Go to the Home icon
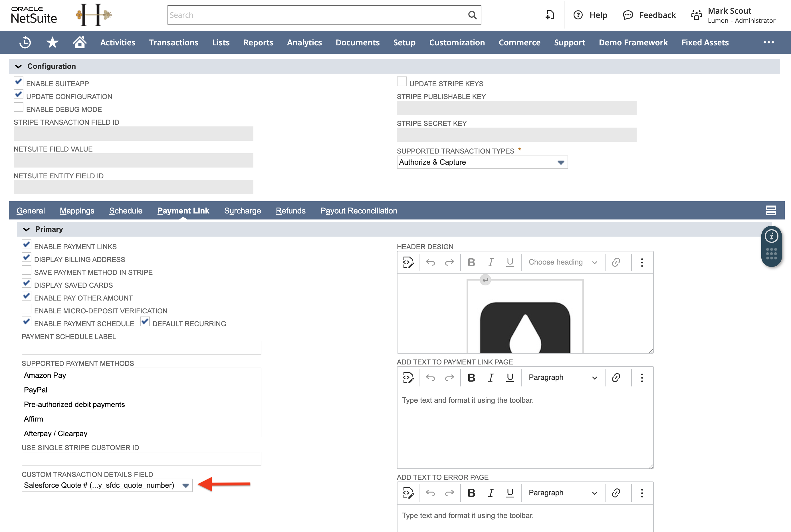 point(80,43)
